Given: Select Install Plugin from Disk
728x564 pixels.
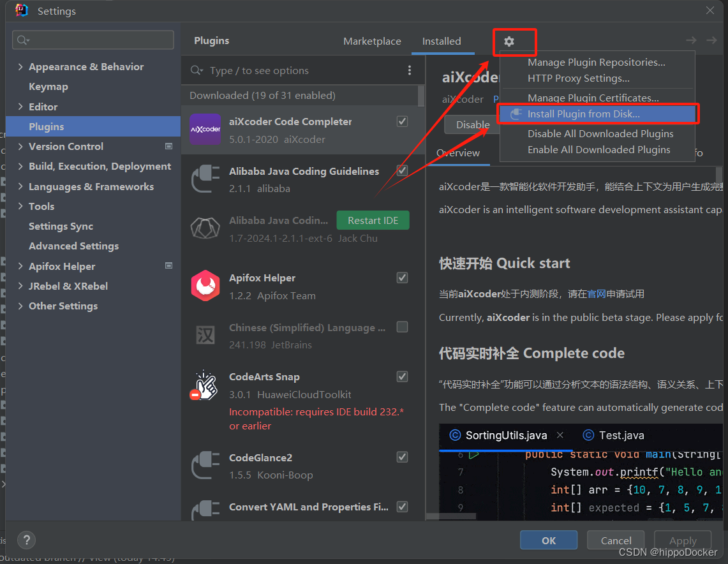Looking at the screenshot, I should (597, 114).
